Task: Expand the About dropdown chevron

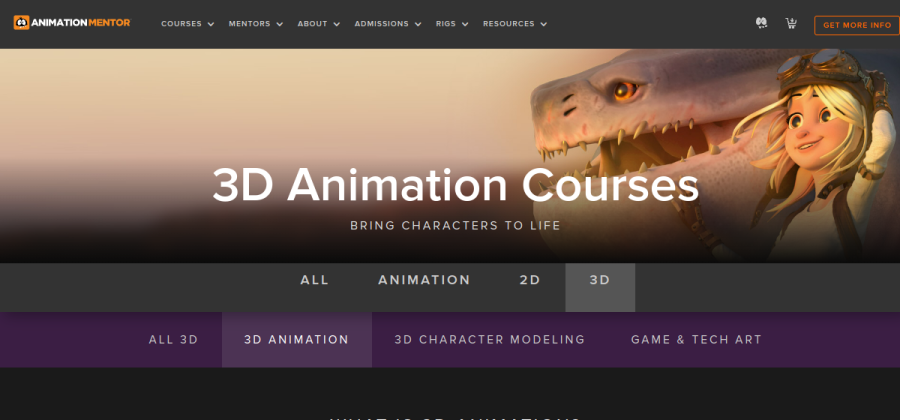Action: tap(336, 24)
